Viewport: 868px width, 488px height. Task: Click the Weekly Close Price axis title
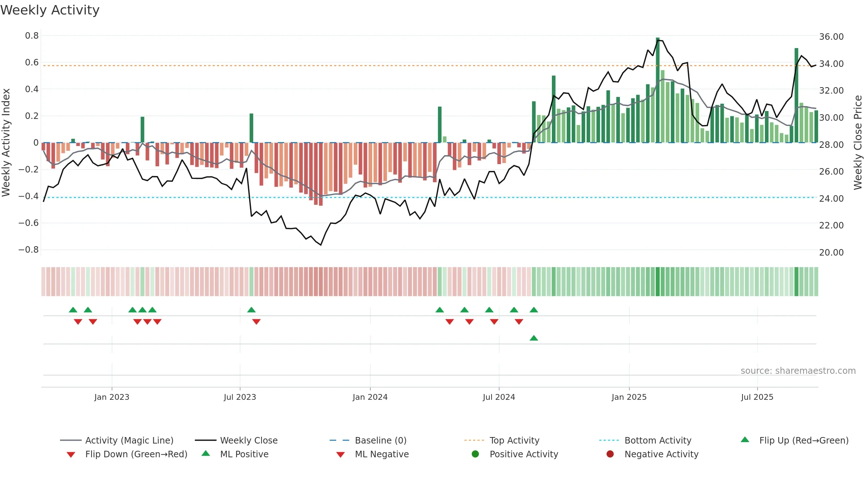click(x=858, y=142)
